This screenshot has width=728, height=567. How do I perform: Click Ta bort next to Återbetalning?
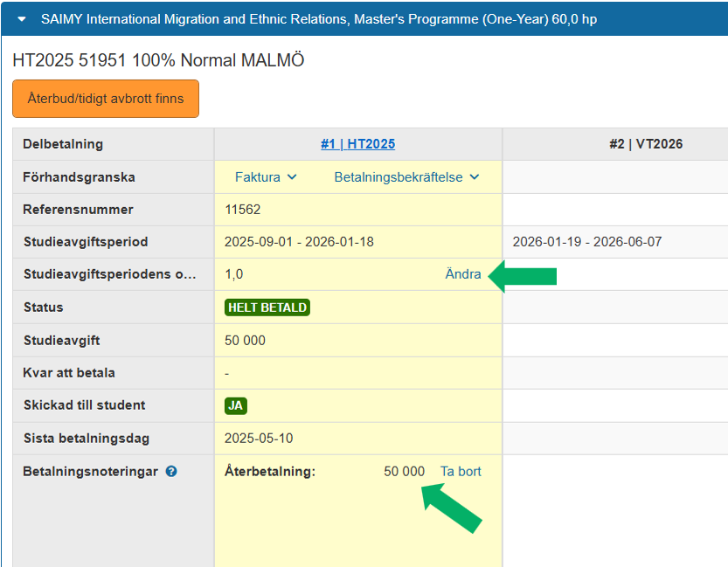click(x=461, y=472)
